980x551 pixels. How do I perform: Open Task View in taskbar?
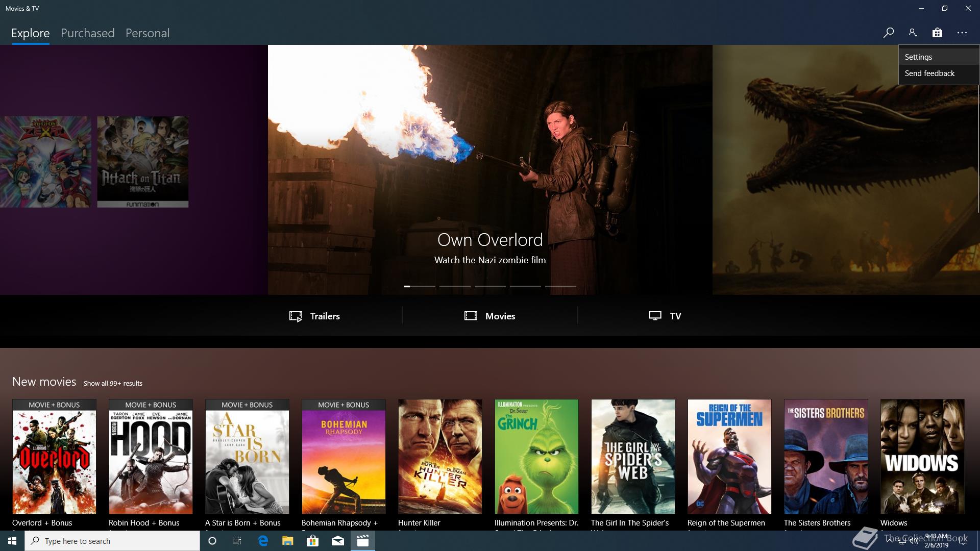pyautogui.click(x=237, y=541)
